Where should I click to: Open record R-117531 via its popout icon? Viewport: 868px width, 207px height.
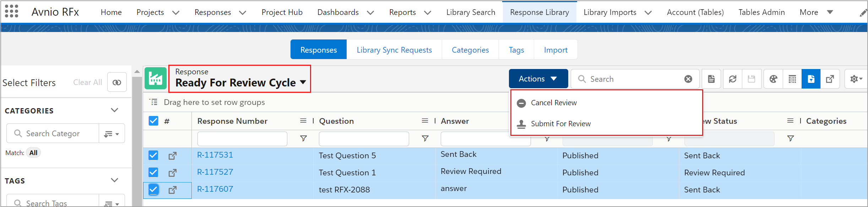[173, 156]
